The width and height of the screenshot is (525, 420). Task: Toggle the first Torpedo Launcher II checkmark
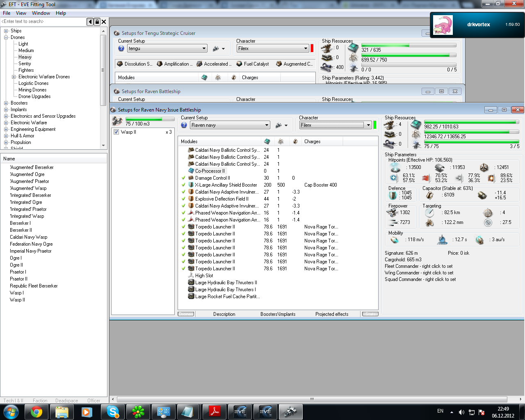[183, 227]
